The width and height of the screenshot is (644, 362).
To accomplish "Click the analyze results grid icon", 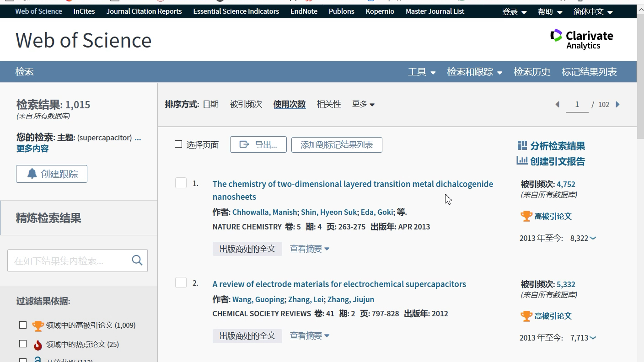I will tap(522, 145).
